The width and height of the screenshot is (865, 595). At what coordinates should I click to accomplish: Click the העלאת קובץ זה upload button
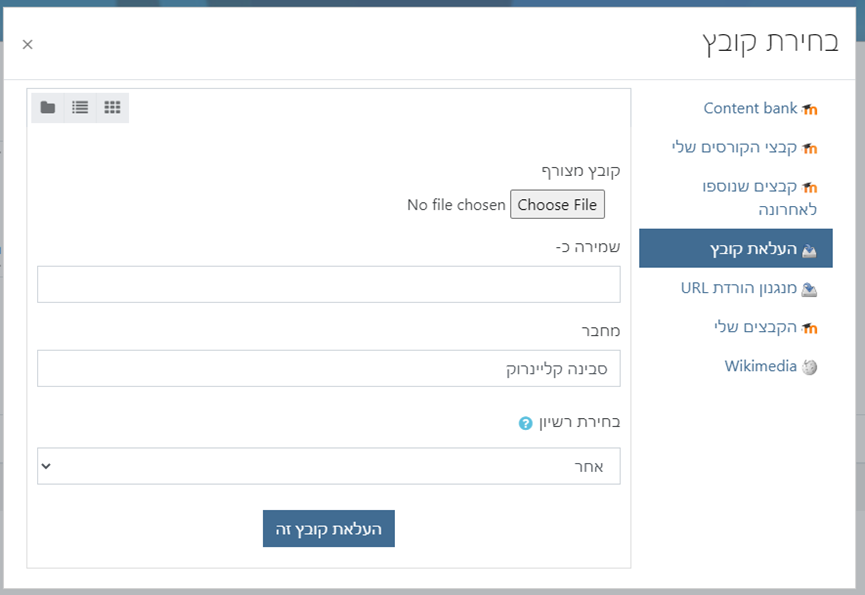pyautogui.click(x=329, y=529)
